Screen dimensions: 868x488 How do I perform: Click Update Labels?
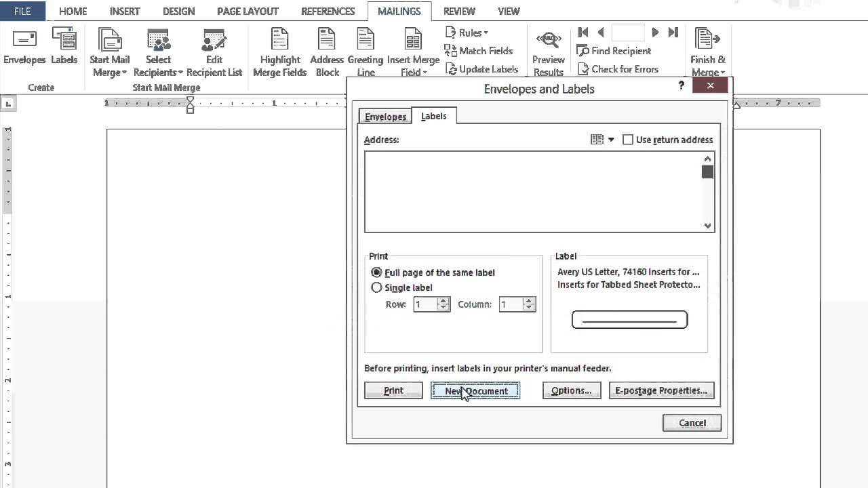click(482, 68)
